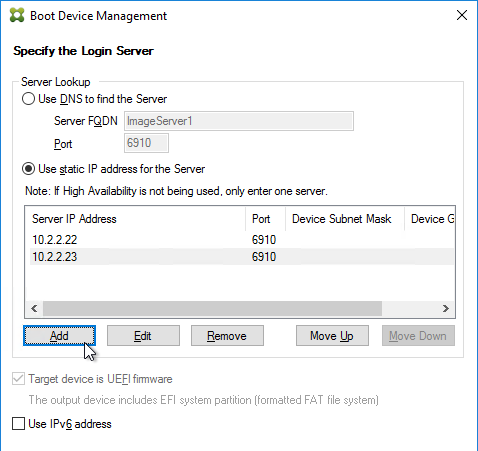This screenshot has width=478, height=451.
Task: Enable the Use IPv6 address checkbox
Action: [x=18, y=424]
